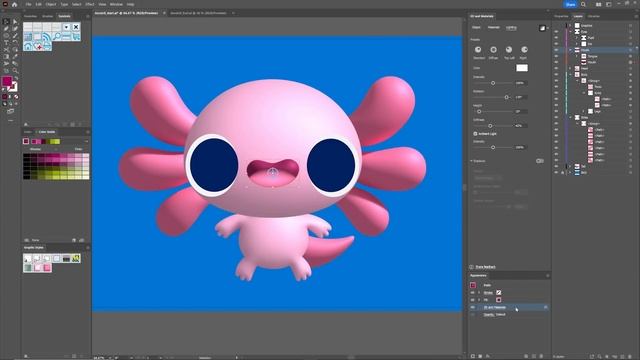
Task: Collapse the Eyes layer group
Action: (x=570, y=31)
